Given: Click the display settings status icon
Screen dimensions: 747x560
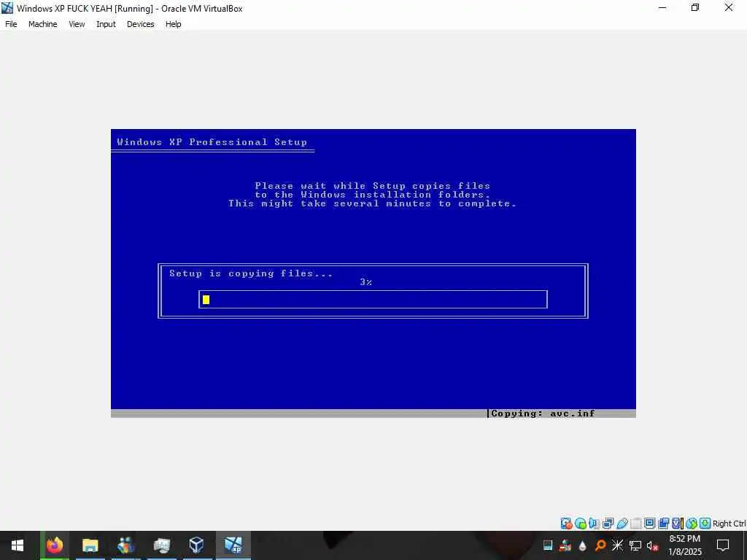Looking at the screenshot, I should [649, 524].
